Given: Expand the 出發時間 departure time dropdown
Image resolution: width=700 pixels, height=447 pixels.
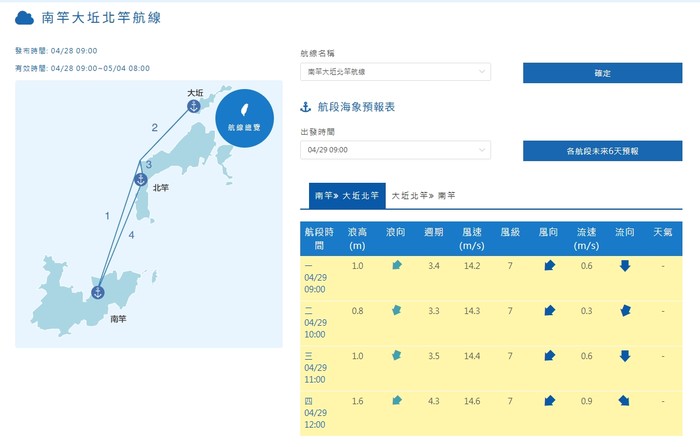Looking at the screenshot, I should [395, 150].
